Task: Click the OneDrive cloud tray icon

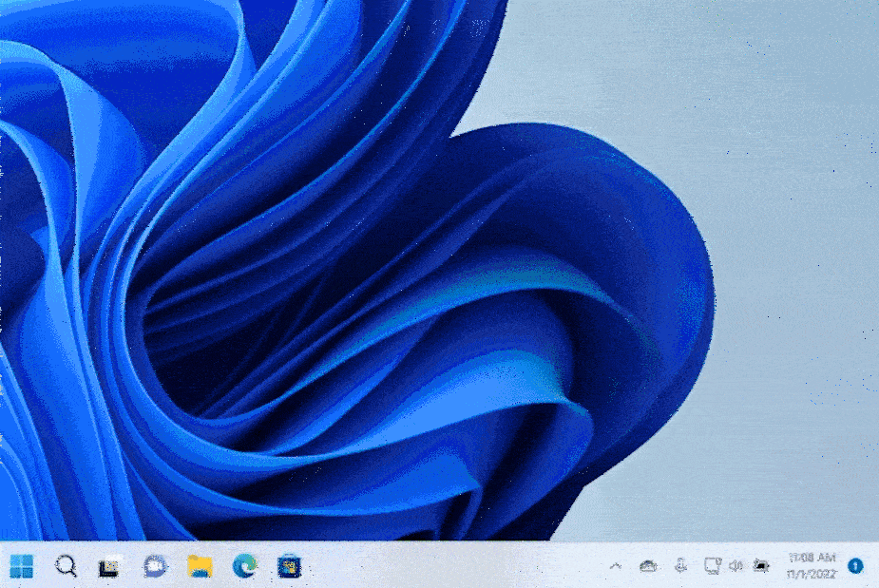Action: click(648, 566)
